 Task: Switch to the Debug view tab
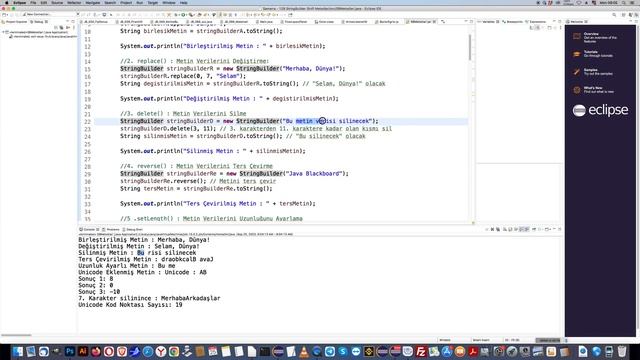tap(39, 22)
